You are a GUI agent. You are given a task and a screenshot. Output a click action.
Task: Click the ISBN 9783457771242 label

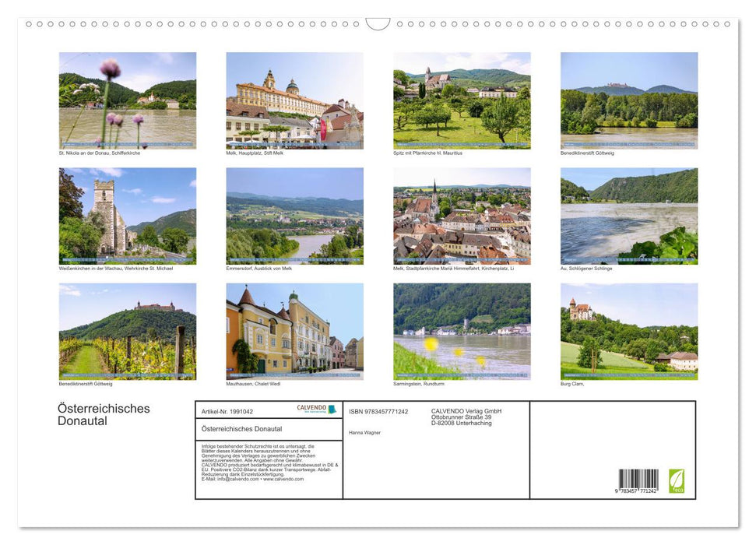(x=378, y=411)
